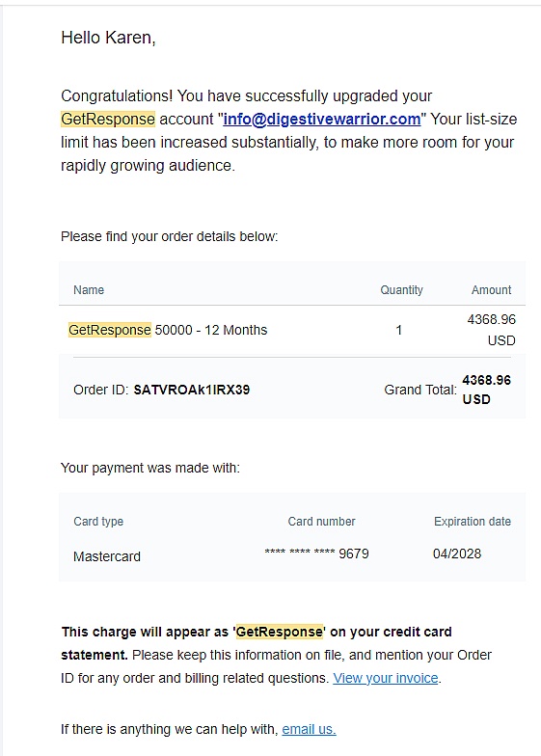Click the bold Grand Total amount 4368.96 USD

pyautogui.click(x=486, y=390)
